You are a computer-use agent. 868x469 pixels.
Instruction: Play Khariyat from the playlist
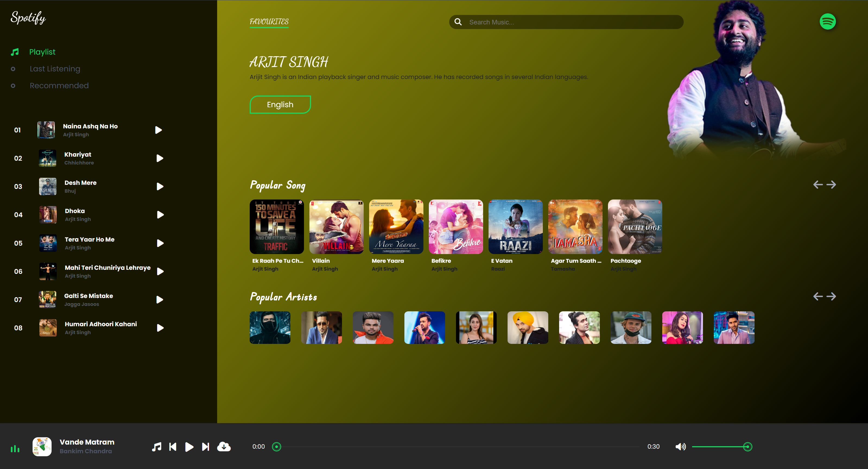(160, 158)
